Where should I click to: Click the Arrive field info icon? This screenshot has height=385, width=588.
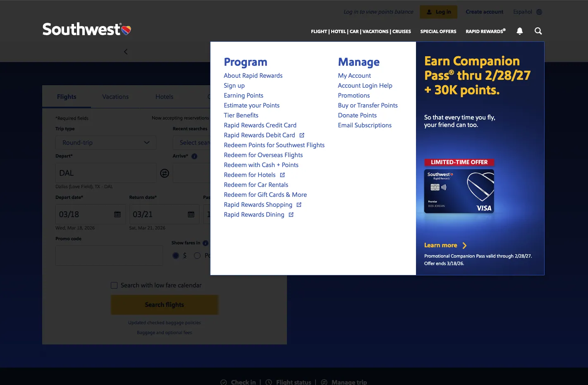click(x=194, y=156)
